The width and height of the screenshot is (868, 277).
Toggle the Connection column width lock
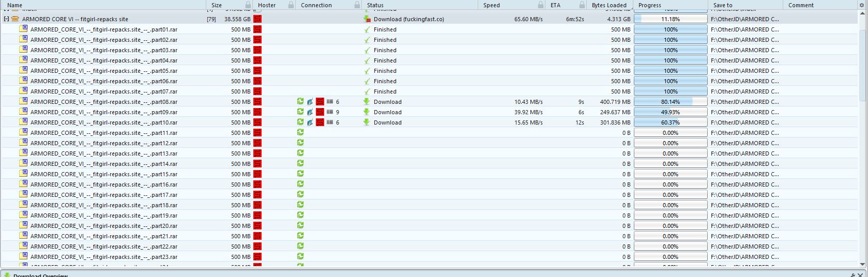click(x=357, y=5)
